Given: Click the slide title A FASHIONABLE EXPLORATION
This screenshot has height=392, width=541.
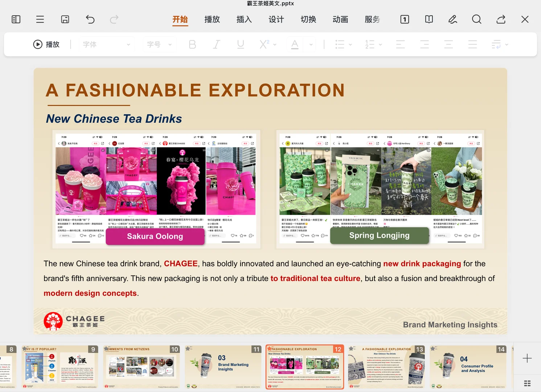Looking at the screenshot, I should [x=195, y=90].
